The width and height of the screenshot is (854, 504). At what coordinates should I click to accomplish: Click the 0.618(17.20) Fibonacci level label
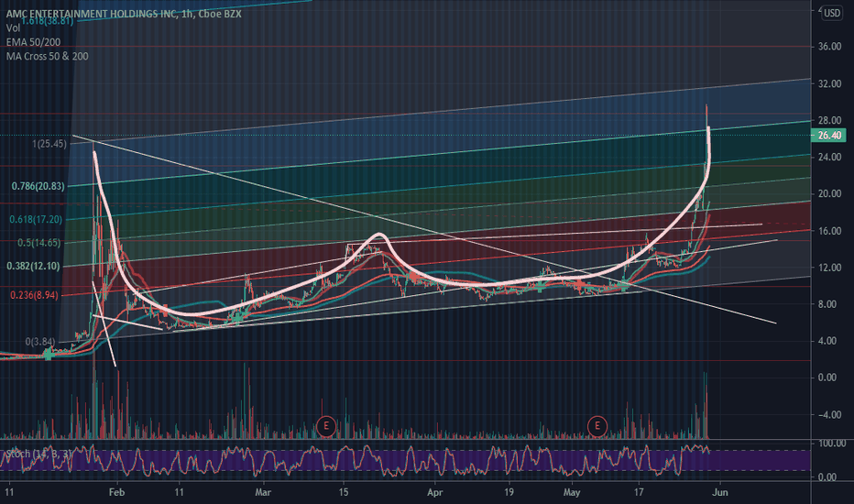pos(36,220)
